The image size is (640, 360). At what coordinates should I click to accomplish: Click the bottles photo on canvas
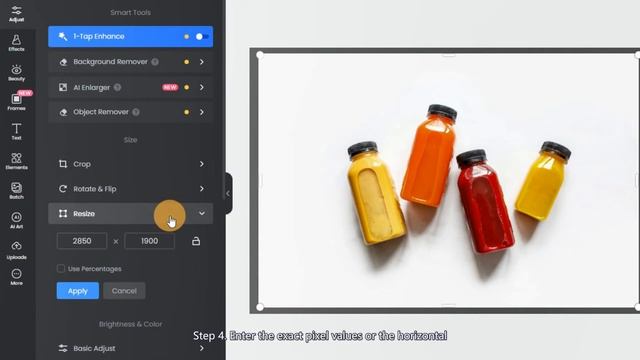click(448, 181)
